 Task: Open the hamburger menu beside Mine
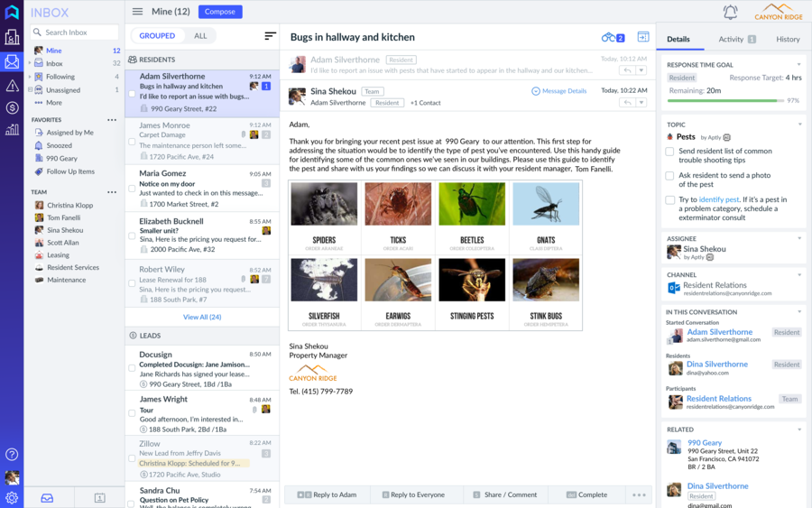[137, 12]
